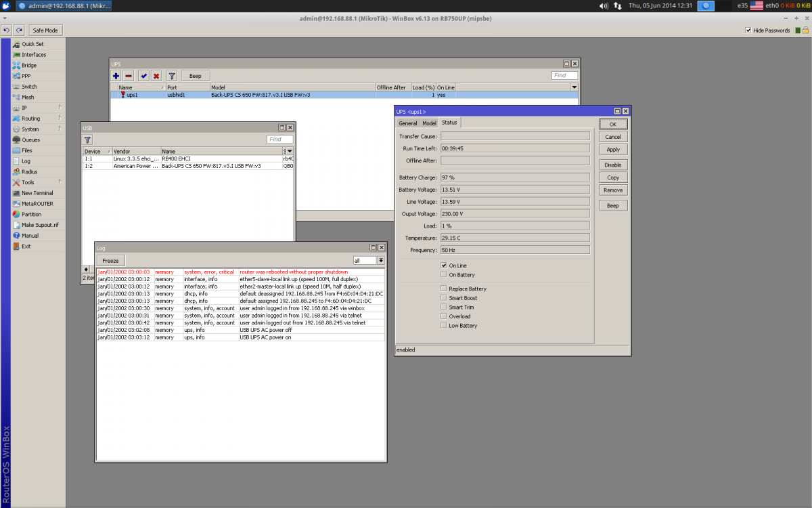Viewport: 812px width, 508px height.
Task: Click the Find field in the USB window
Action: click(279, 139)
